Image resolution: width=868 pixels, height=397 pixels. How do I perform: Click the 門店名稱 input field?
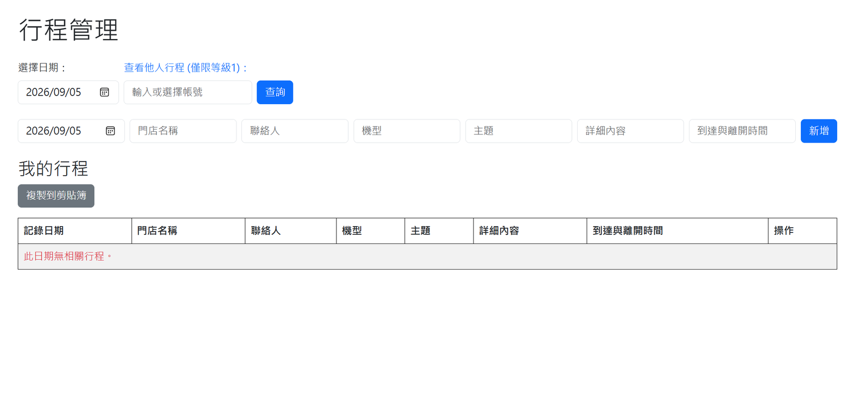(183, 131)
